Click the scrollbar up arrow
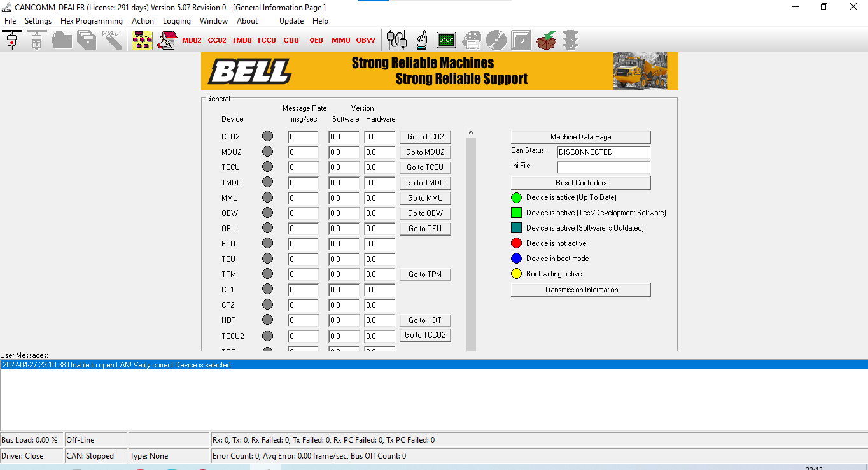 point(471,132)
